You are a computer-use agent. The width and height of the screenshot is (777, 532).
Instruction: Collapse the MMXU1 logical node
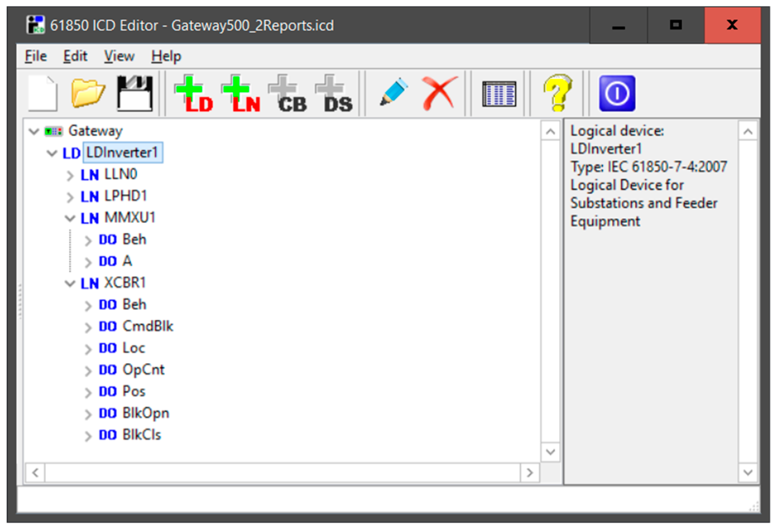pyautogui.click(x=70, y=218)
